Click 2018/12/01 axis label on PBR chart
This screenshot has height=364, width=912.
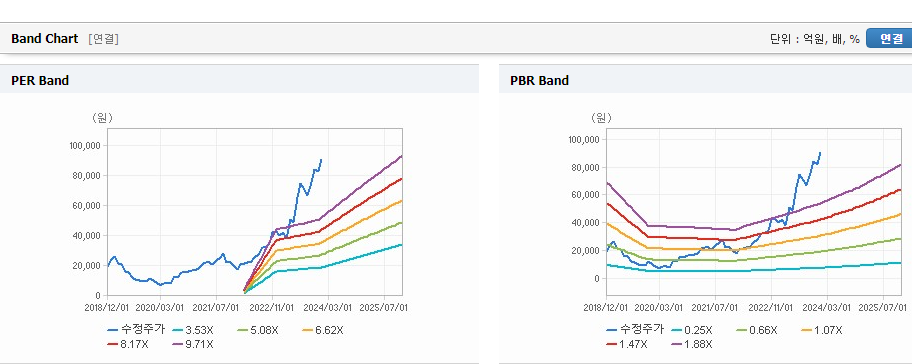click(x=607, y=307)
